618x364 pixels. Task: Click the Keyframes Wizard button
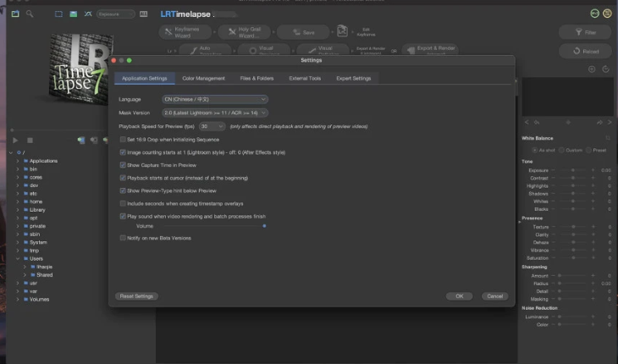(x=185, y=32)
